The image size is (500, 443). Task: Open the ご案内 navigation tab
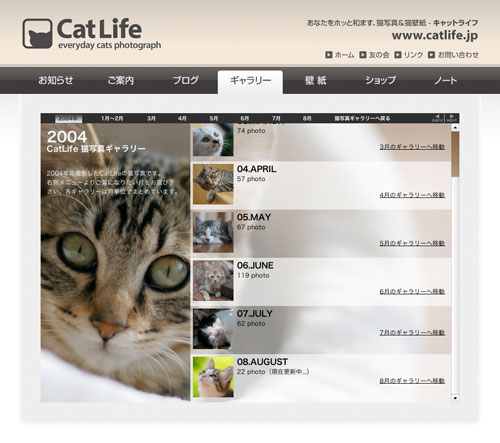pyautogui.click(x=121, y=80)
